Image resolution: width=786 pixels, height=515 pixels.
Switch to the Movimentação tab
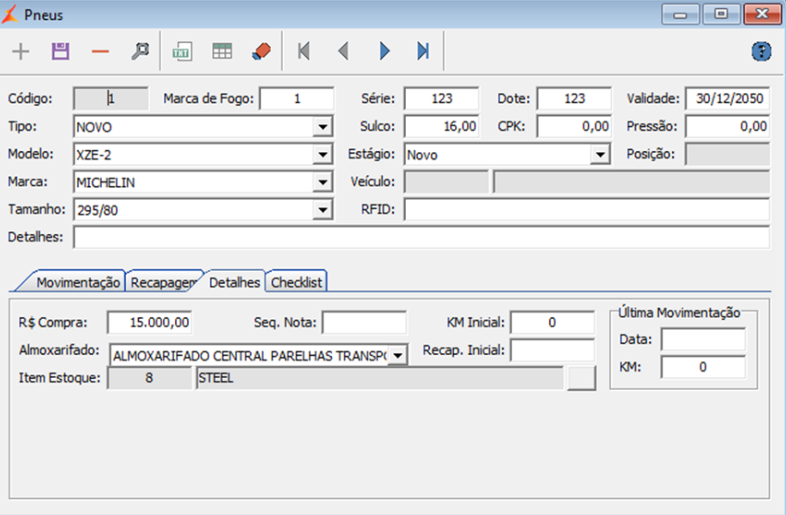[77, 282]
